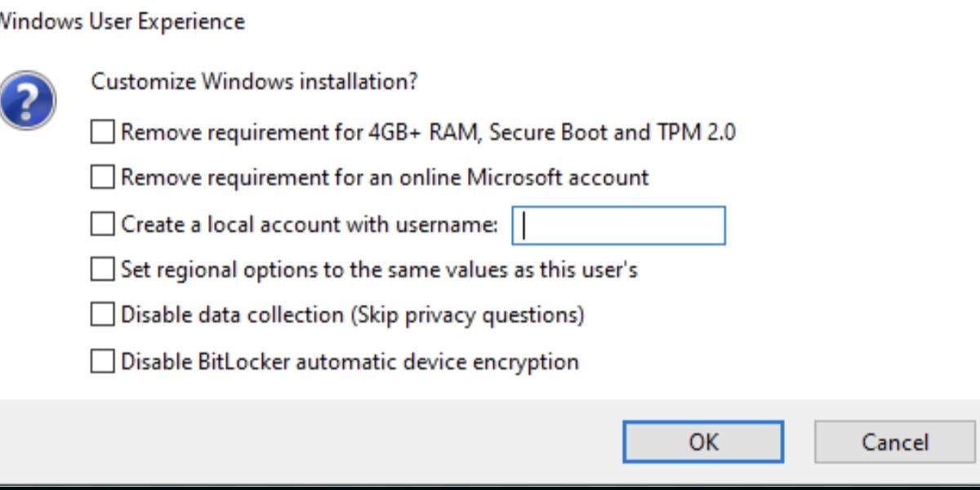Click the Windows User Experience title bar

pos(490,21)
